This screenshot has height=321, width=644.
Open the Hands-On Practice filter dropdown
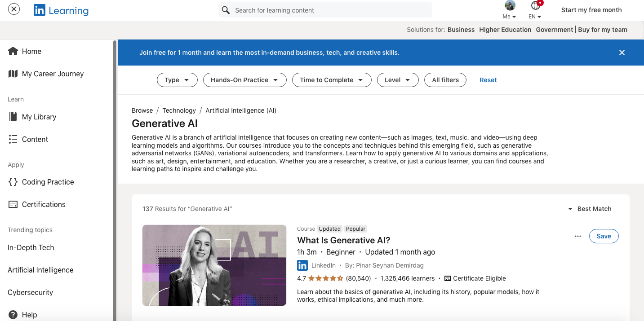tap(244, 80)
